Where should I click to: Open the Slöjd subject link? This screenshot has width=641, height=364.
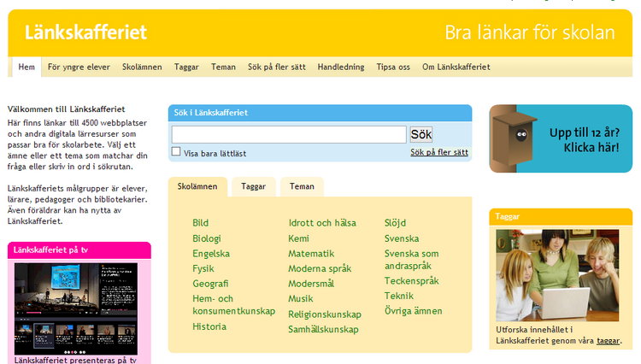395,223
